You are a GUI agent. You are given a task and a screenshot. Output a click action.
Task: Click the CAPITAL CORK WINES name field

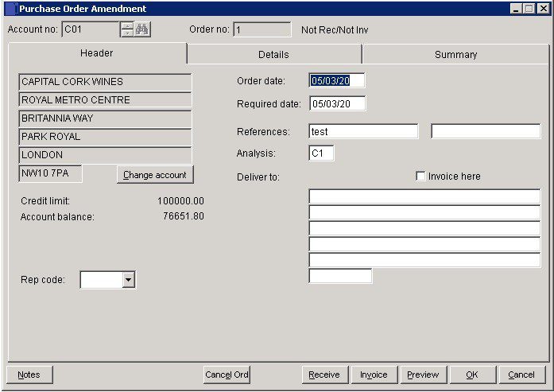point(105,82)
